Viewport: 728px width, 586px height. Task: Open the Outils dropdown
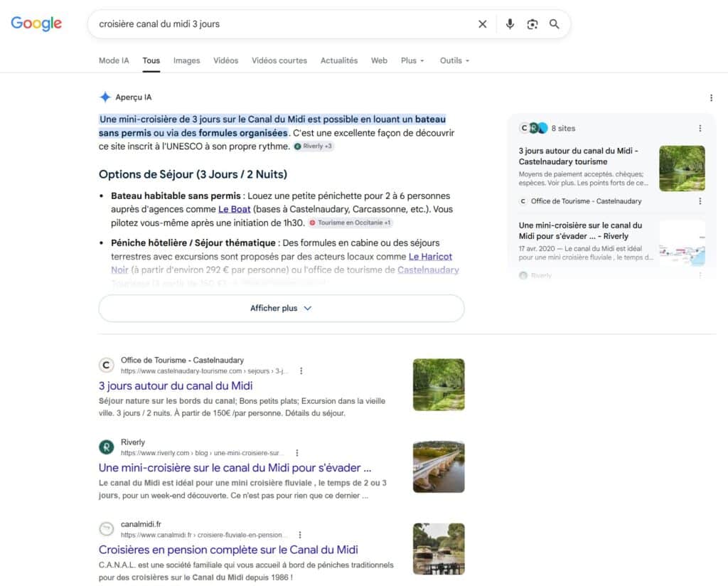click(x=454, y=60)
